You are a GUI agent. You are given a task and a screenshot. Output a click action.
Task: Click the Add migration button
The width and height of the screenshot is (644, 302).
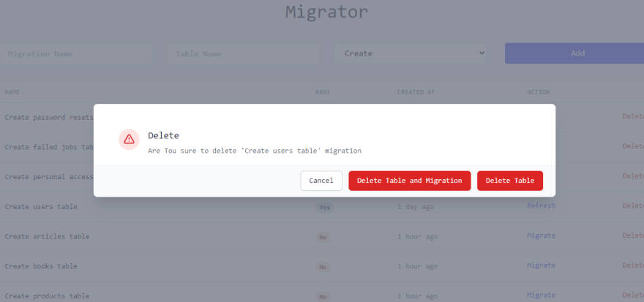[575, 53]
